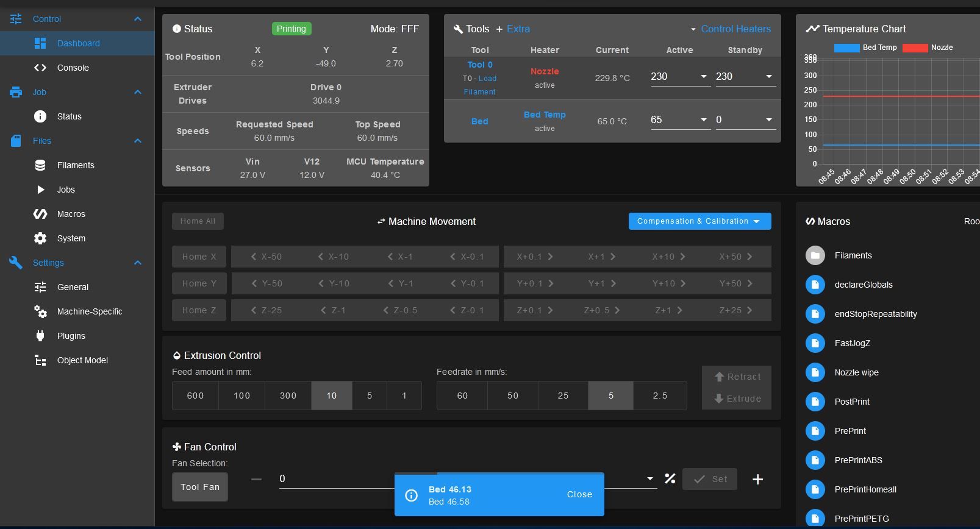
Task: Click Tool 0 link
Action: pos(480,65)
